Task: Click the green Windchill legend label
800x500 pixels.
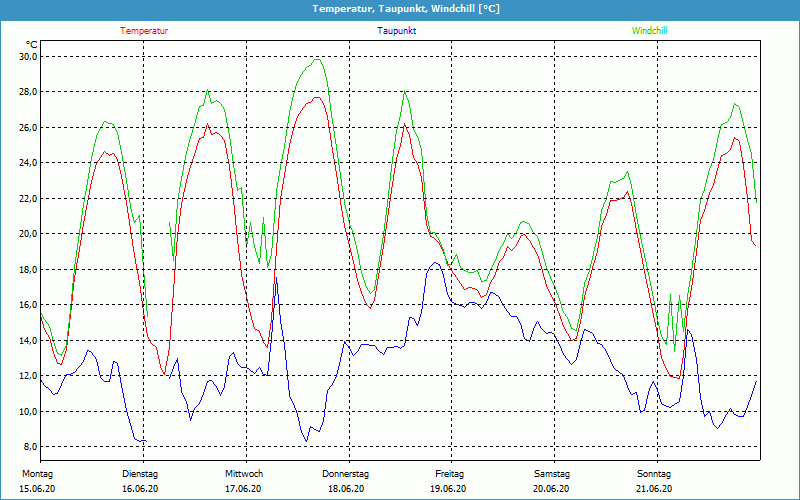Action: [649, 31]
